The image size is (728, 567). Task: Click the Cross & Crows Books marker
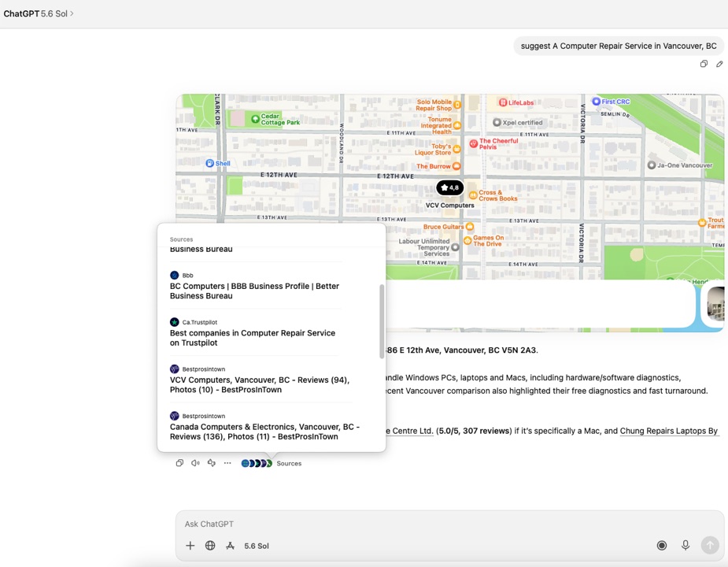point(473,195)
